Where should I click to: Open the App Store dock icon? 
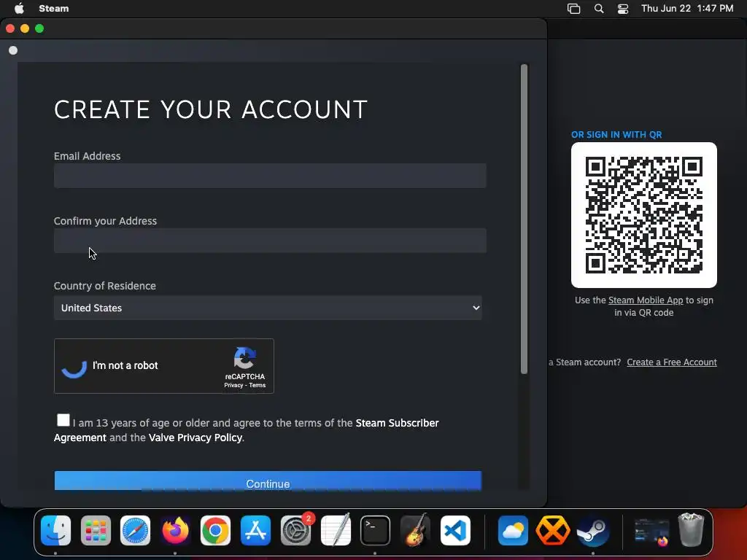pyautogui.click(x=255, y=531)
